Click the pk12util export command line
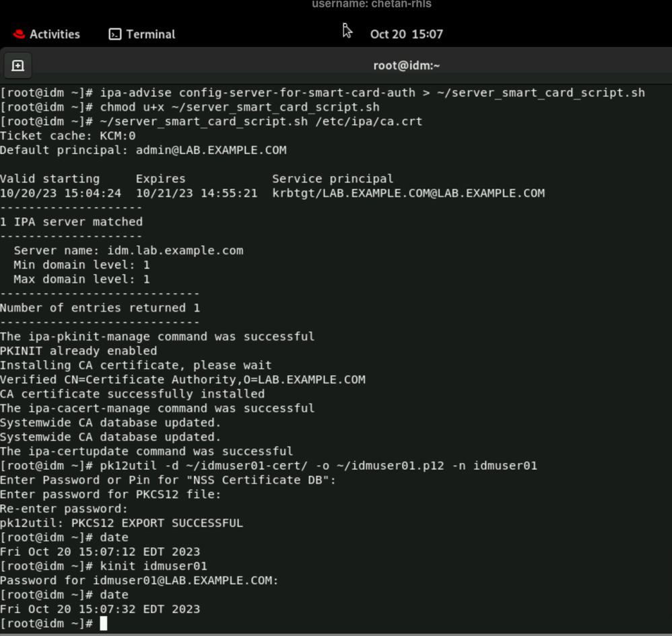This screenshot has height=636, width=672. click(318, 466)
